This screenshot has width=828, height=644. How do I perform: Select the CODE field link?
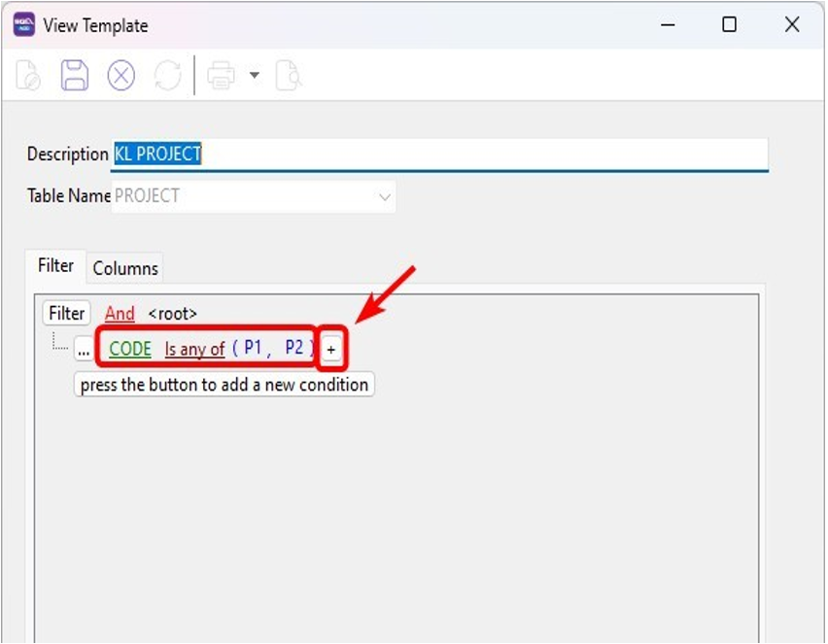[x=128, y=348]
